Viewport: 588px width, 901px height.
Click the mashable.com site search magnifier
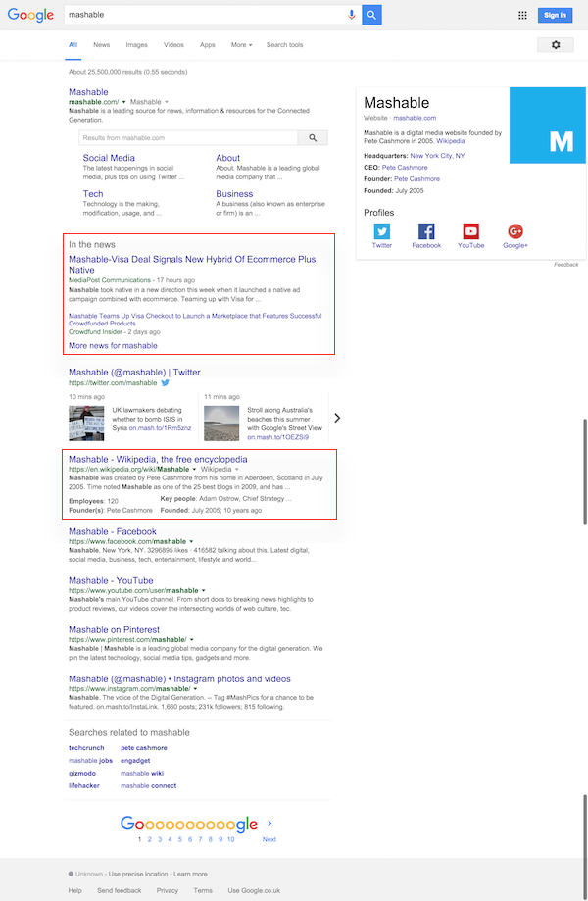point(313,138)
